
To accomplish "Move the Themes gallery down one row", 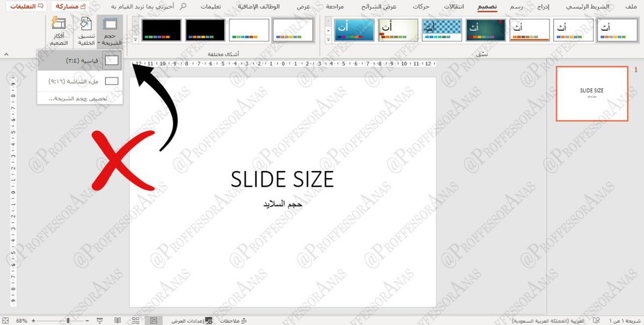I will (328, 31).
